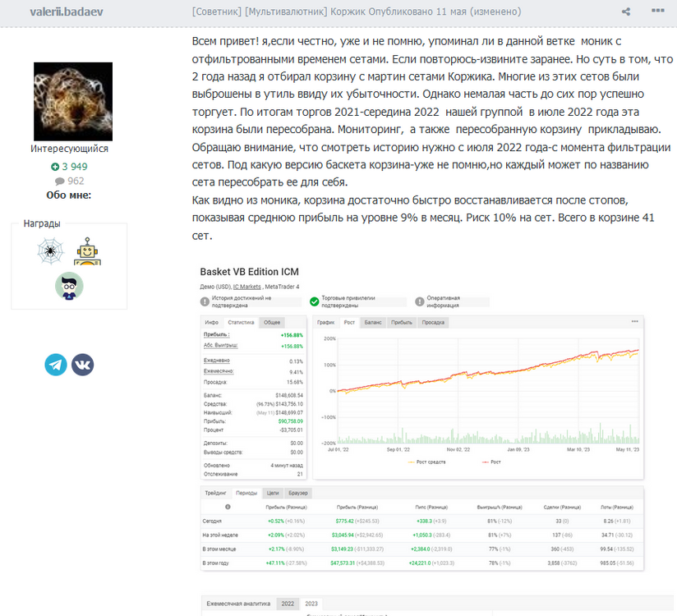
Task: Click the В этом месяце row label
Action: click(x=219, y=549)
